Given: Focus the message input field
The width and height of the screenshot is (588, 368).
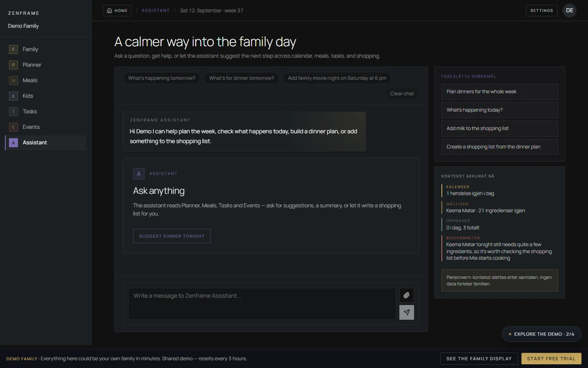Looking at the screenshot, I should [262, 304].
